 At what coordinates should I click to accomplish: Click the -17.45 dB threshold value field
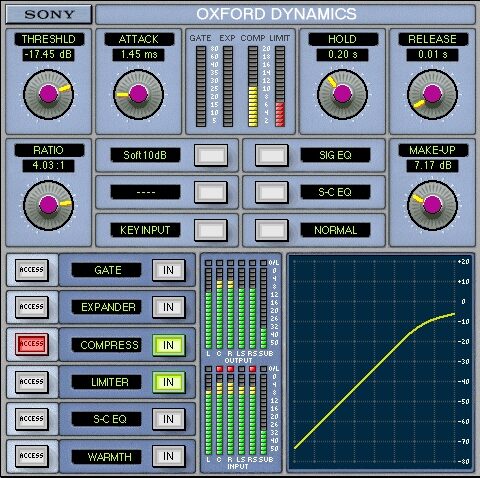(48, 55)
